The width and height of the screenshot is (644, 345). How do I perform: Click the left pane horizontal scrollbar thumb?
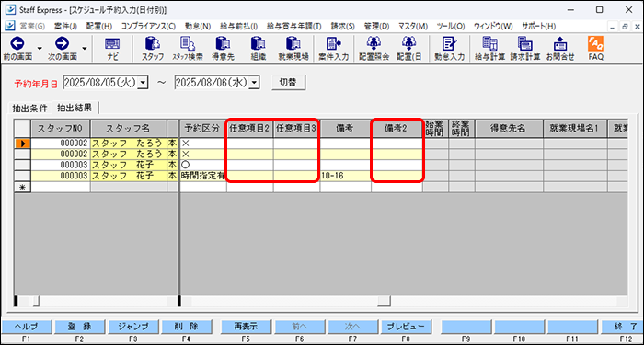pos(36,302)
